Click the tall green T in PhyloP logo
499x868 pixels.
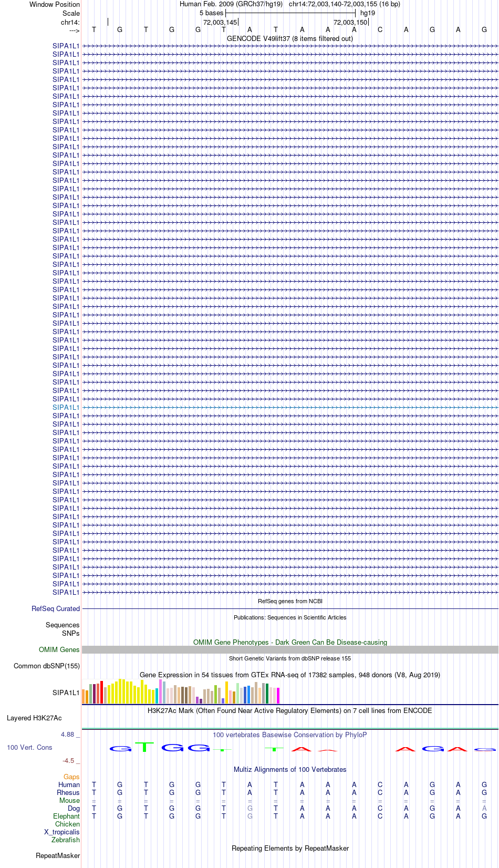tap(145, 747)
